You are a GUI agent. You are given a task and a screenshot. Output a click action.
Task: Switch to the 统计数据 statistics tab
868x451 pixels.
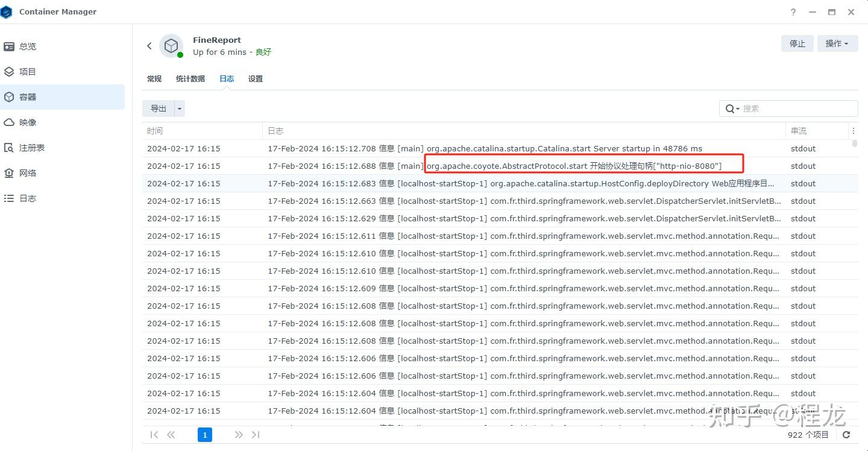pyautogui.click(x=190, y=78)
